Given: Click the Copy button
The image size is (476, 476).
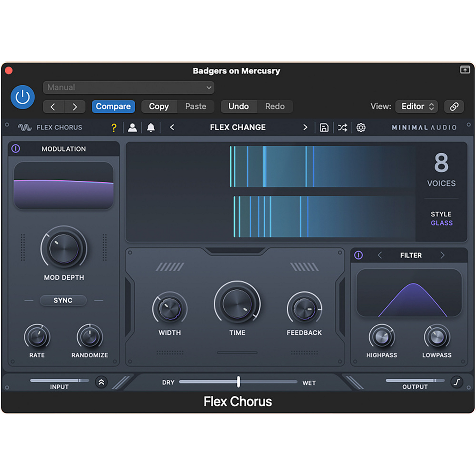Looking at the screenshot, I should click(x=159, y=106).
